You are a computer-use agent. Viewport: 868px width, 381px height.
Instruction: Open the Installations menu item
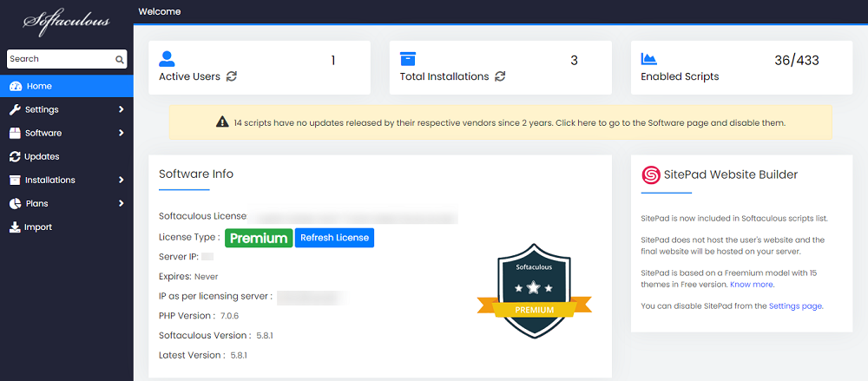tap(67, 180)
